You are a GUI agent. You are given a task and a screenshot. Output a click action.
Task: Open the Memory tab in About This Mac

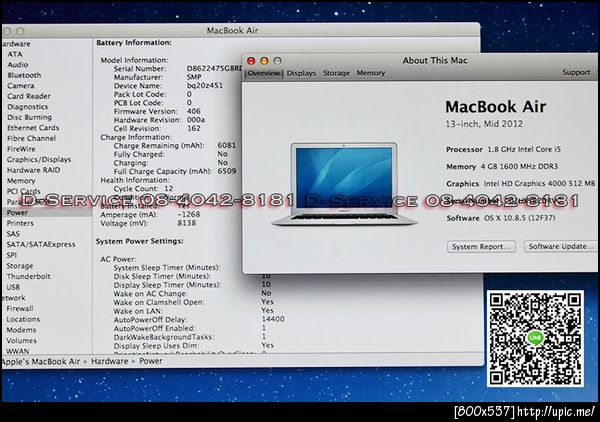click(x=370, y=73)
